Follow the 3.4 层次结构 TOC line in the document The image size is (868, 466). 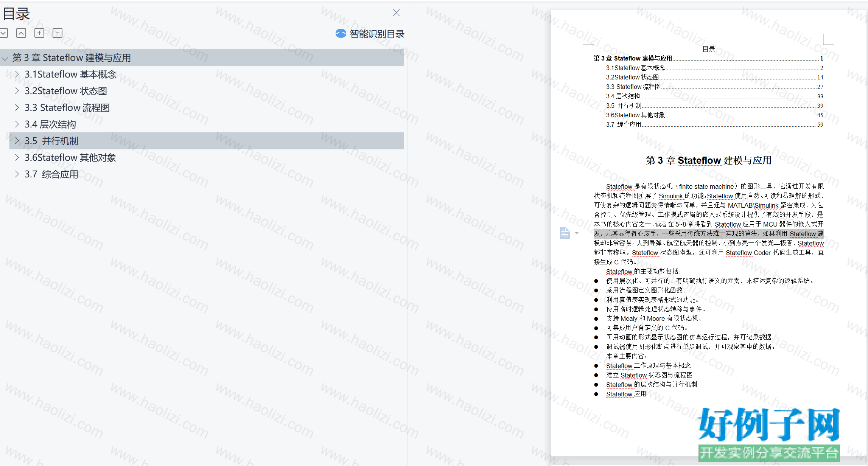tap(714, 96)
